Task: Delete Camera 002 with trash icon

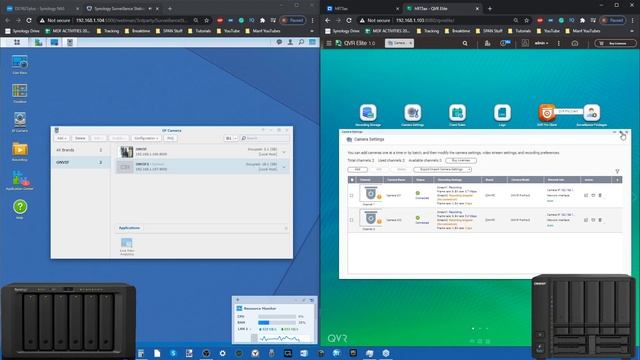Action: click(x=600, y=220)
